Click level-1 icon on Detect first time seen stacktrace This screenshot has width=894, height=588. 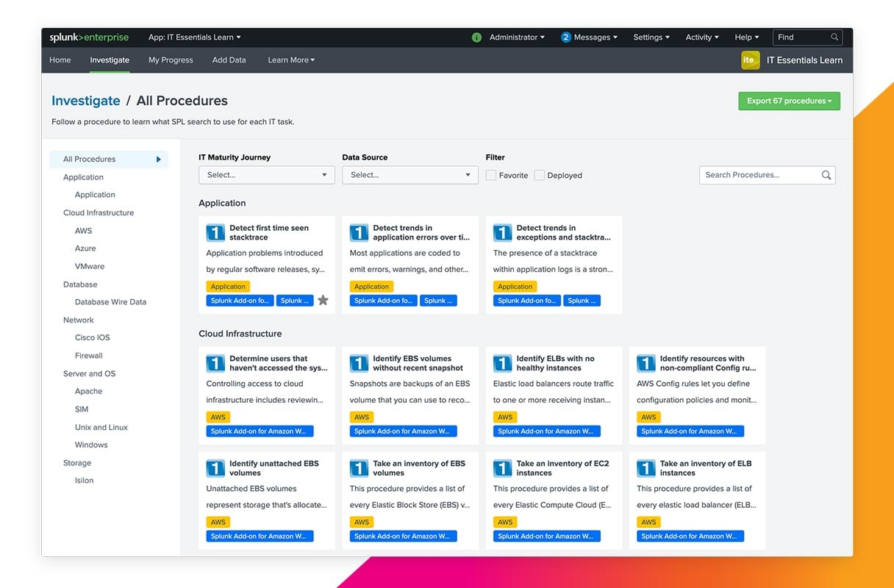[x=215, y=233]
